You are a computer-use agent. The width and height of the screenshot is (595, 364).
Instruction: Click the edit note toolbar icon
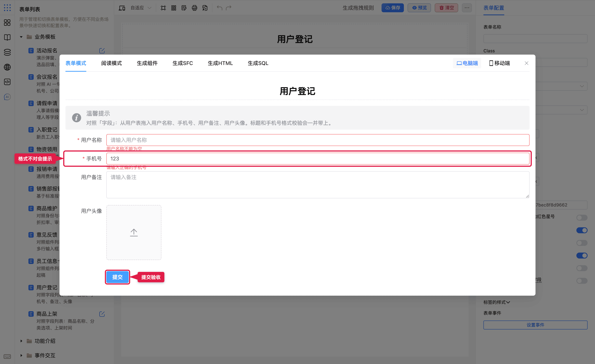click(x=184, y=8)
